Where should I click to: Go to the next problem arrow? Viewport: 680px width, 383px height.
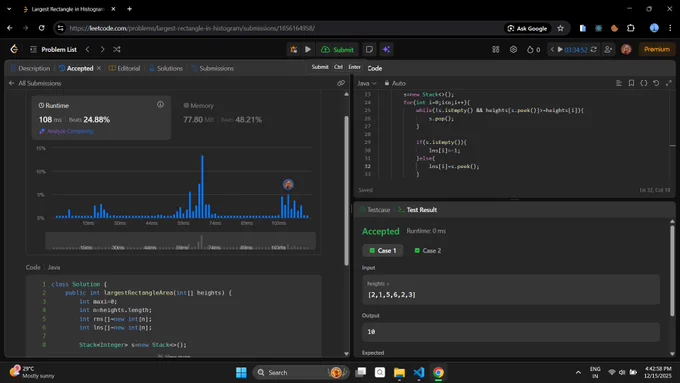click(x=102, y=49)
